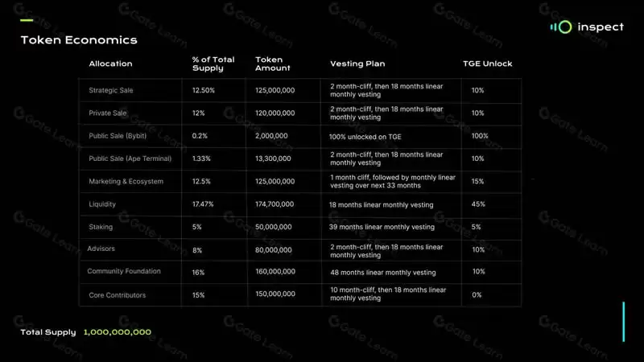The width and height of the screenshot is (644, 362).
Task: Select the "TGE Unlock" column header
Action: pyautogui.click(x=487, y=64)
